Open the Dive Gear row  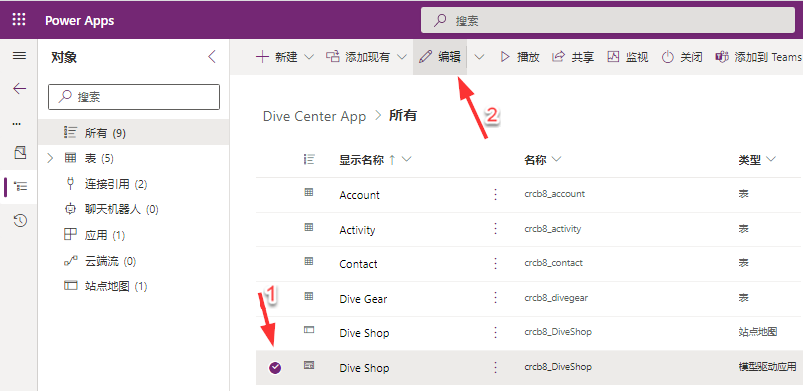pyautogui.click(x=363, y=299)
